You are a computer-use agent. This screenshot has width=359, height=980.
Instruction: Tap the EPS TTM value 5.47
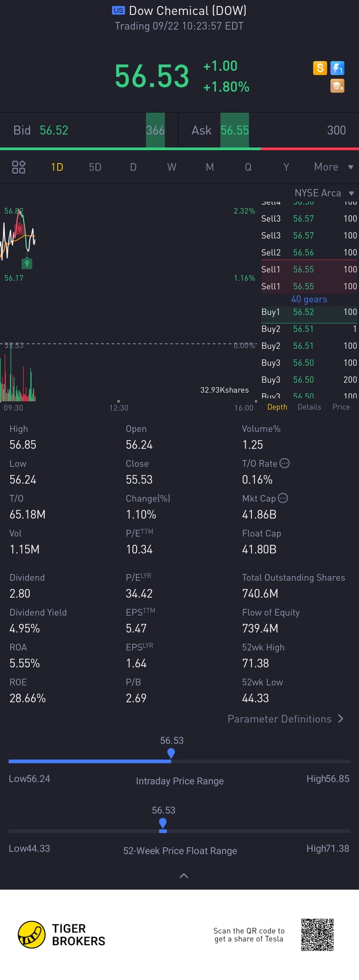point(136,629)
